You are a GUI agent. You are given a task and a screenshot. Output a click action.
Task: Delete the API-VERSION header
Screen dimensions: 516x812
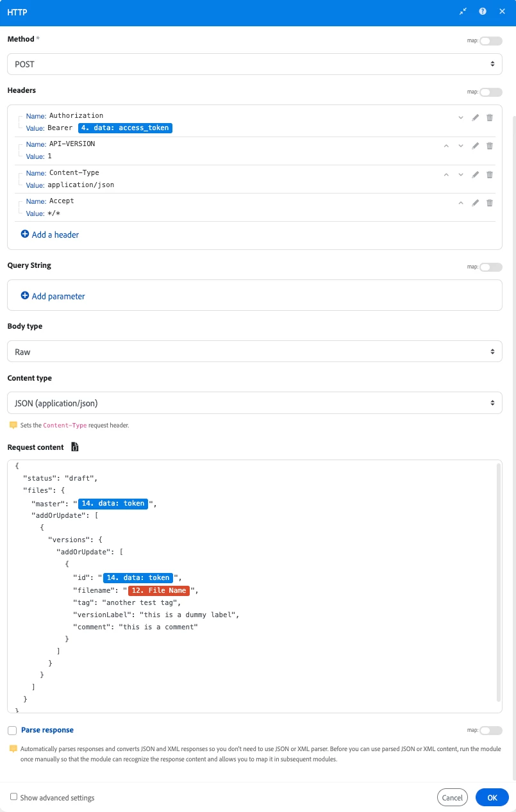[x=490, y=145]
